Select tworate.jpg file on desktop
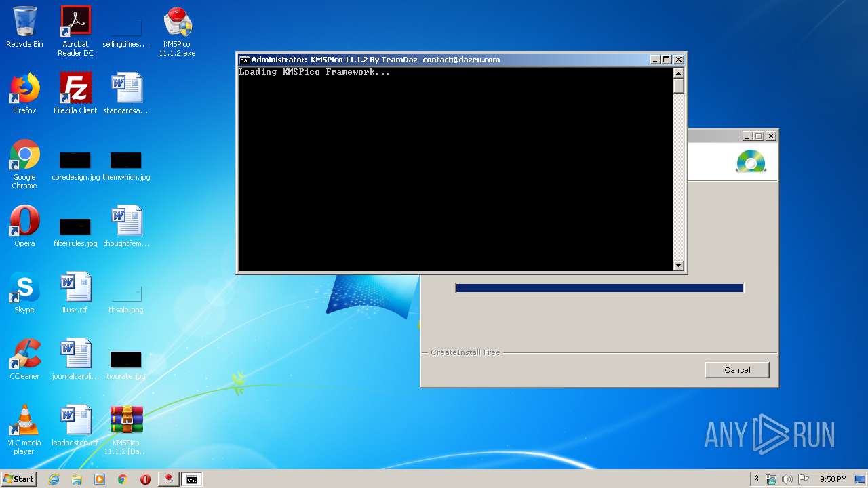Image resolution: width=868 pixels, height=488 pixels. point(126,365)
